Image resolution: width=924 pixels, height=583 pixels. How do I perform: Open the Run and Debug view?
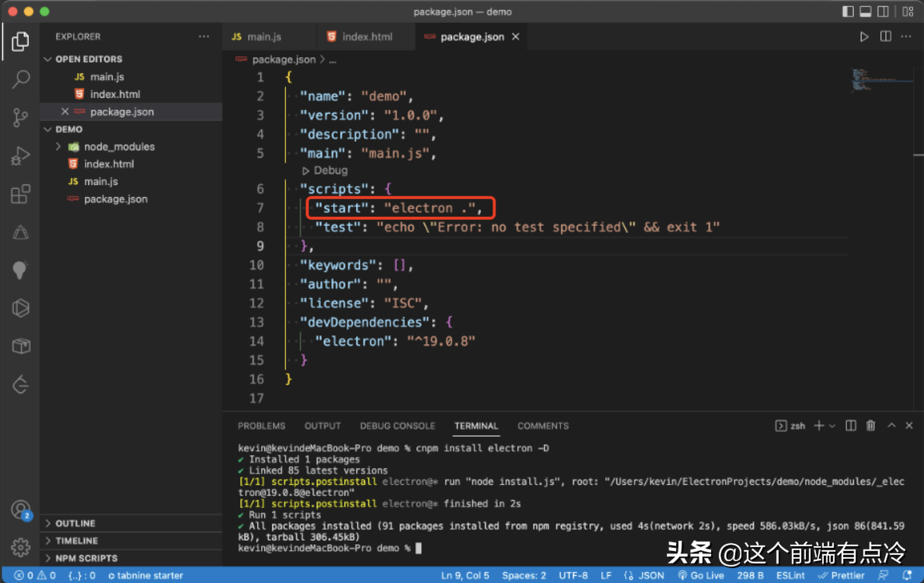point(20,156)
